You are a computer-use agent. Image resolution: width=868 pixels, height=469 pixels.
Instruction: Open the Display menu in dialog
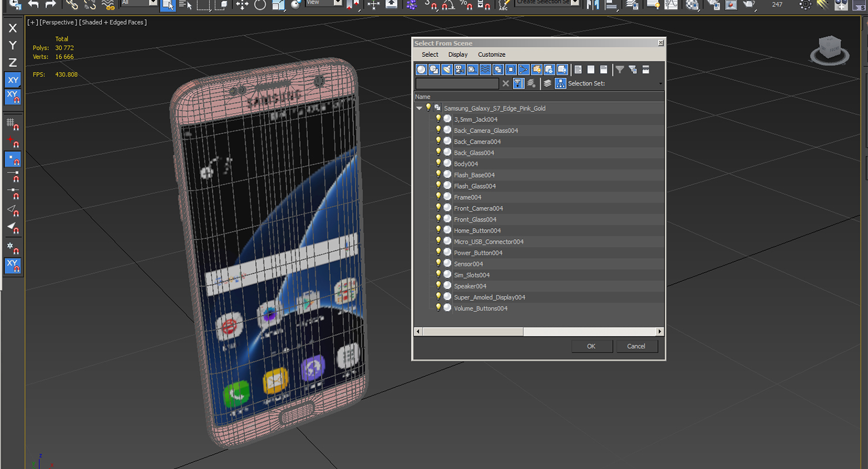[x=458, y=55]
